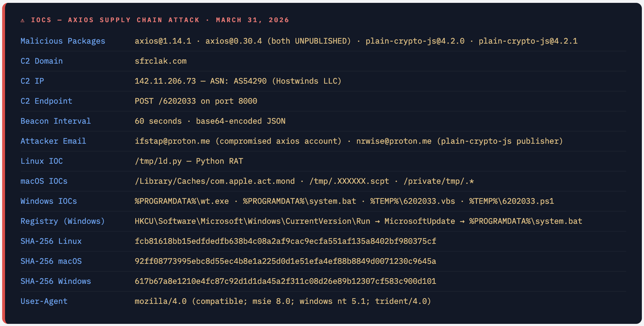Click the Registry (Windows) label

tap(62, 221)
